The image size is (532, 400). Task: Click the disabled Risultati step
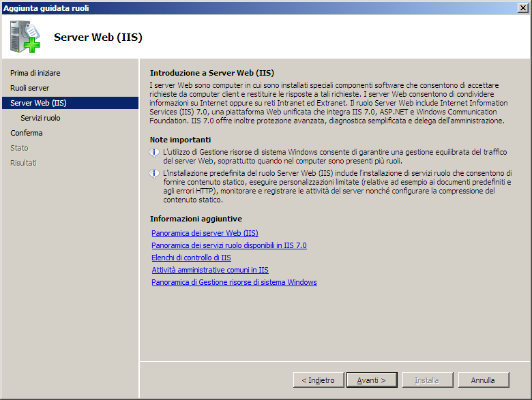23,163
